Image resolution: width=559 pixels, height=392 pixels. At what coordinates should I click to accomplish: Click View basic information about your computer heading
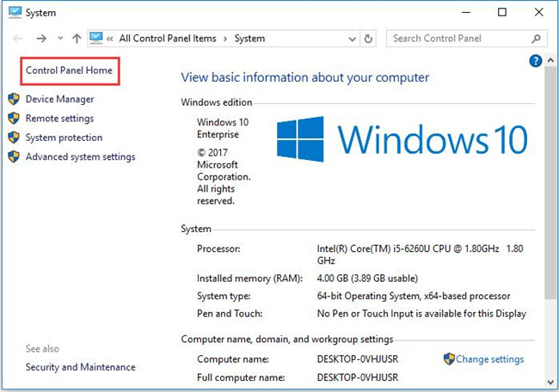(305, 77)
